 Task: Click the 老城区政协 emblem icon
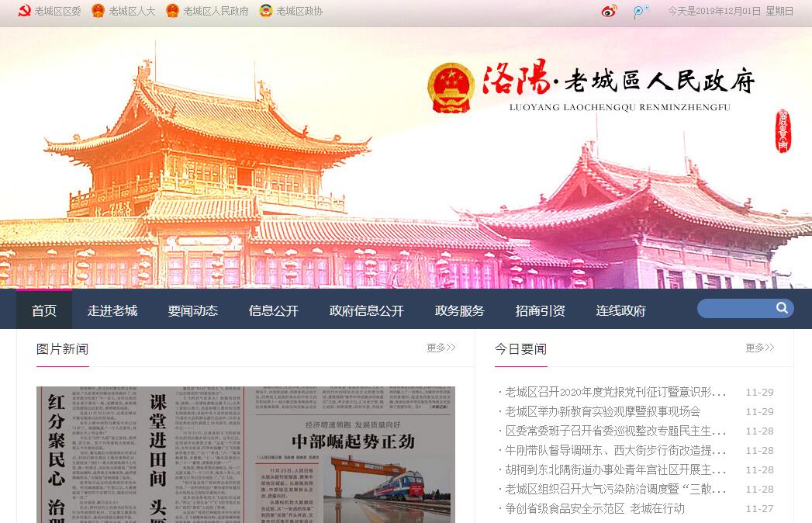[x=266, y=11]
